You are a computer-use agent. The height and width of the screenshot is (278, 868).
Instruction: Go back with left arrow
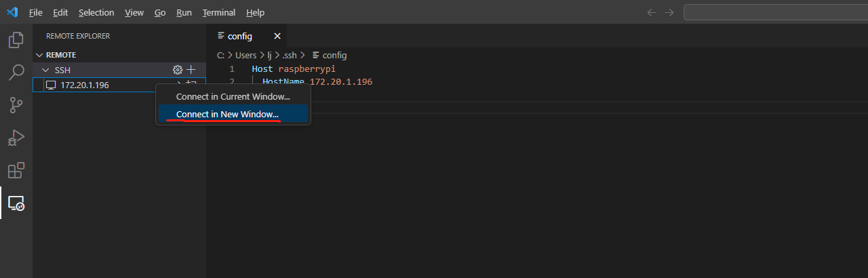[652, 12]
